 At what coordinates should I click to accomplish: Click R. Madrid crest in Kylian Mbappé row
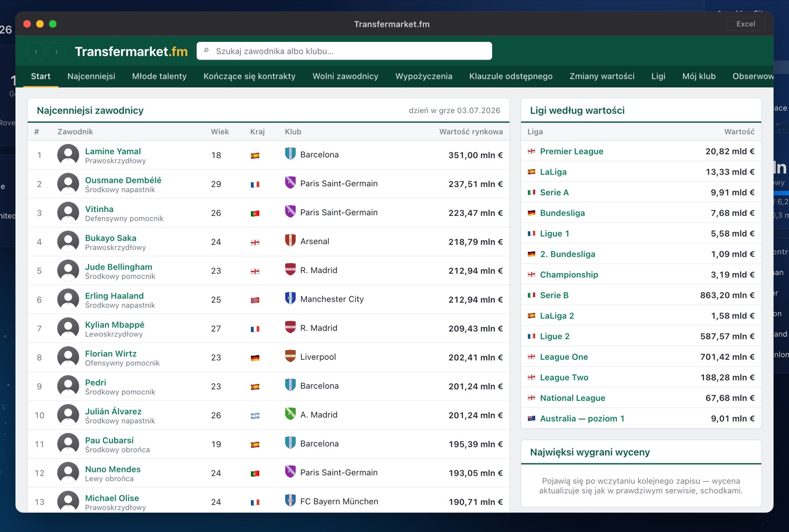290,327
